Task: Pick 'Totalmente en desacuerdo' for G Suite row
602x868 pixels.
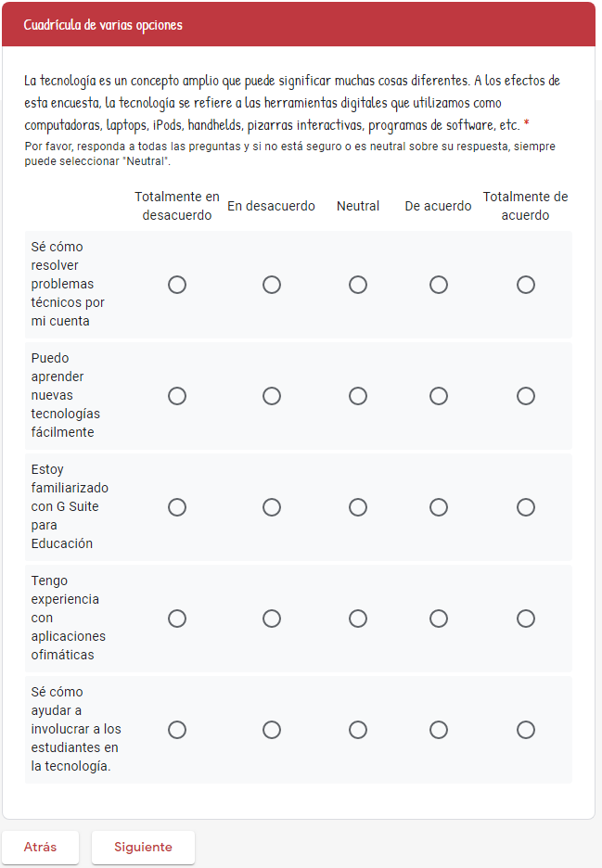Action: (x=177, y=507)
